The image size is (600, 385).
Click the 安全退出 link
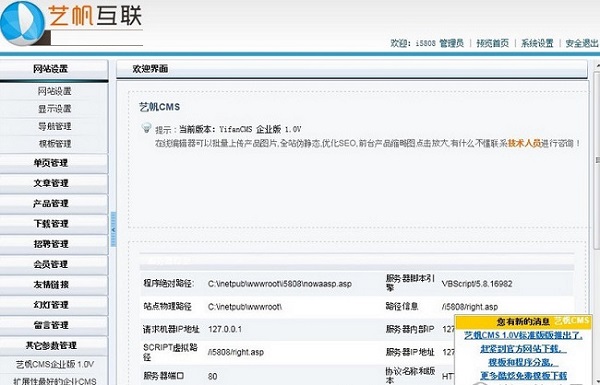pyautogui.click(x=582, y=43)
